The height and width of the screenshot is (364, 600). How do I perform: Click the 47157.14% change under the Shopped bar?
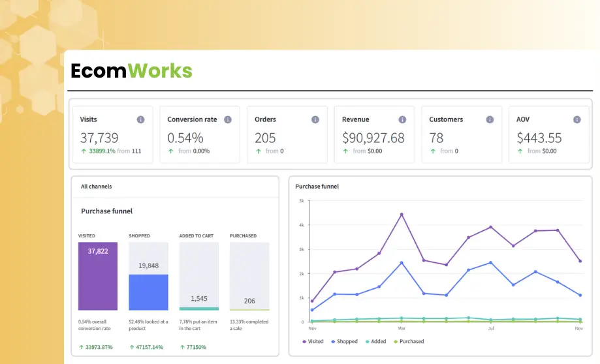150,347
